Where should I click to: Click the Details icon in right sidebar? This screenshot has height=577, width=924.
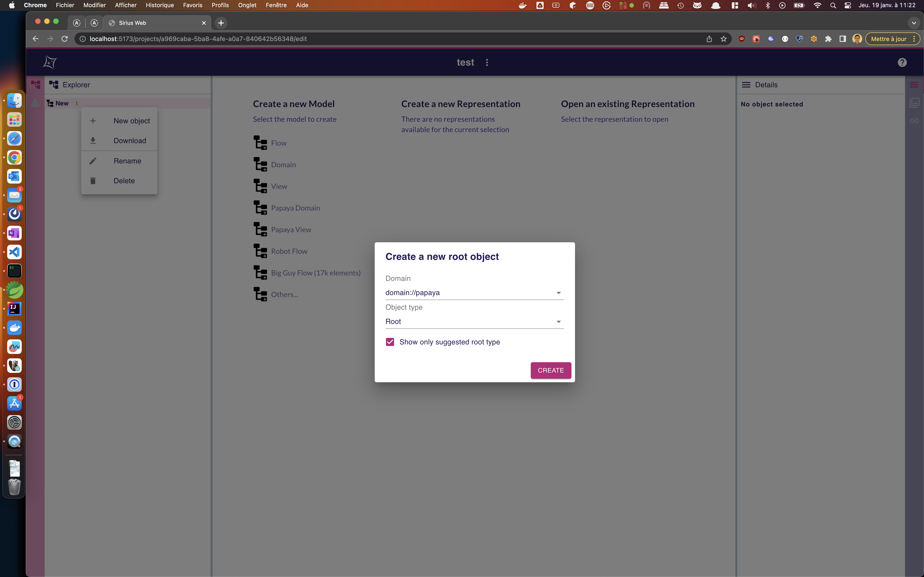click(x=914, y=85)
